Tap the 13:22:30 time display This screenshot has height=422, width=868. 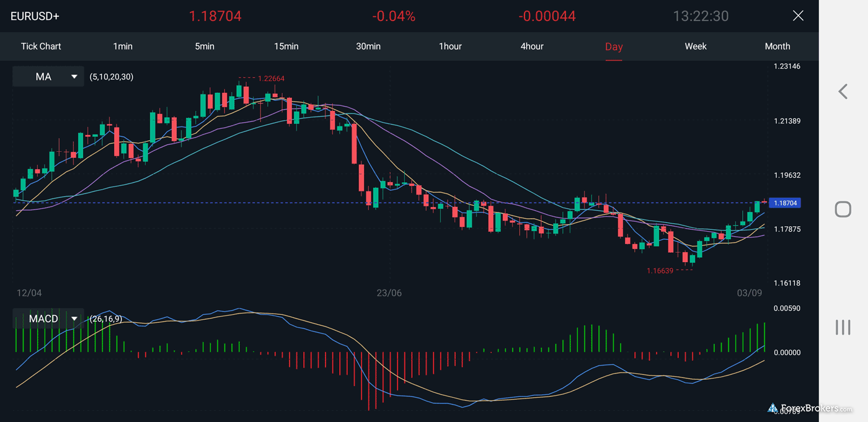pyautogui.click(x=701, y=16)
